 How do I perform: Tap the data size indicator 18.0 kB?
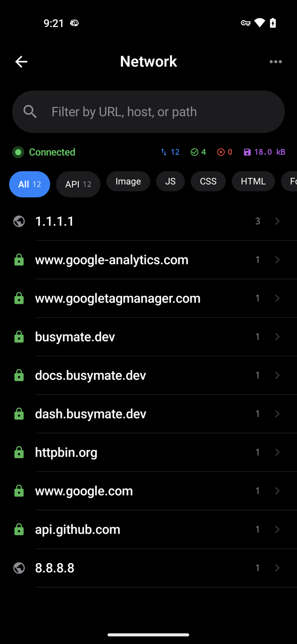264,152
